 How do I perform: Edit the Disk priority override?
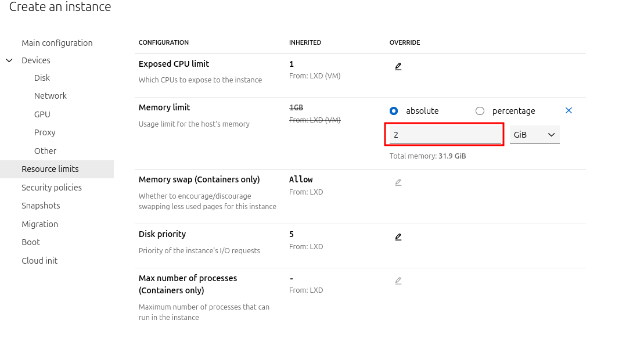coord(398,237)
